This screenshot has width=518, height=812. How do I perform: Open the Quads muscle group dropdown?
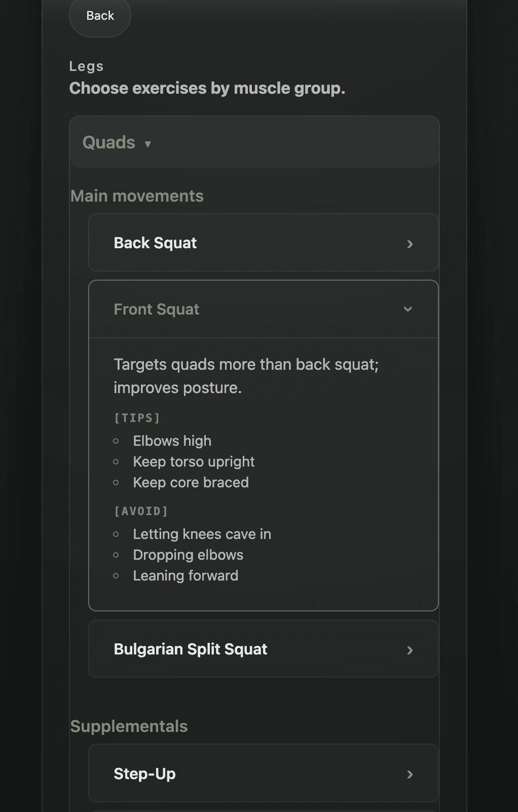pos(109,142)
